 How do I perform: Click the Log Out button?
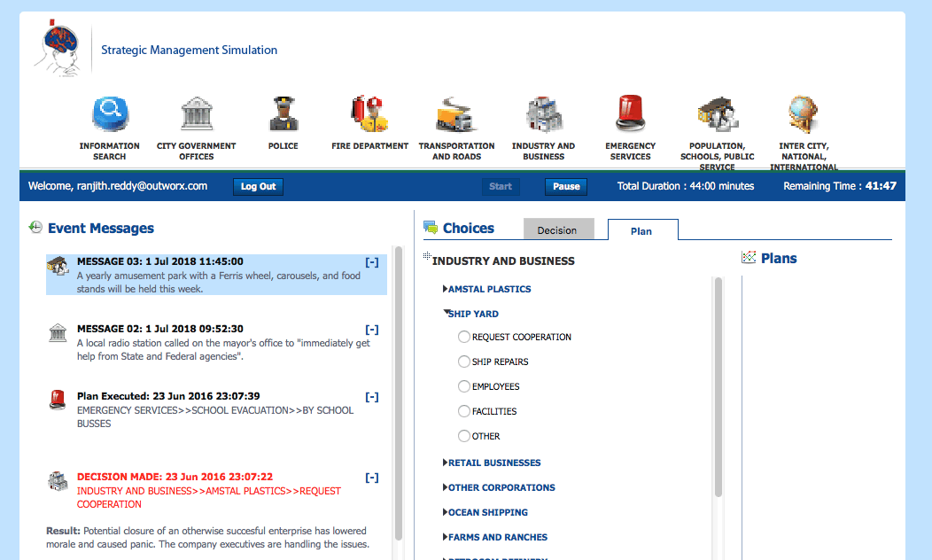coord(258,187)
